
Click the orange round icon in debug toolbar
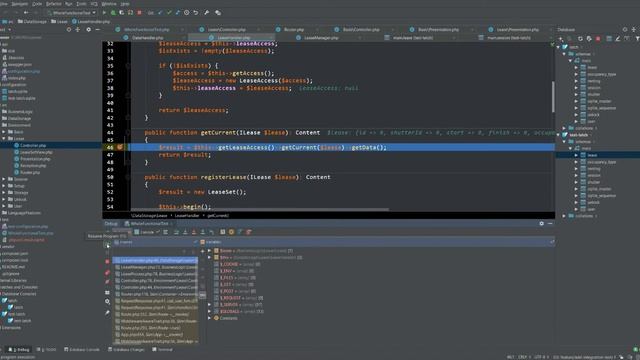coord(231,232)
